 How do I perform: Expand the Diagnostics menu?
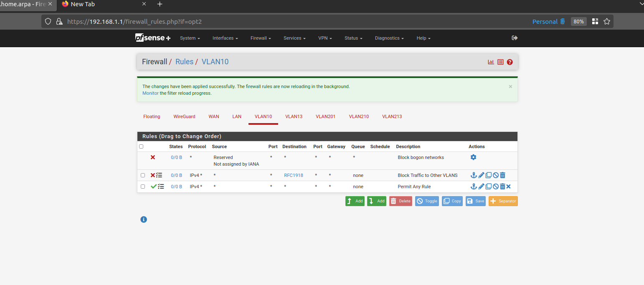pyautogui.click(x=389, y=38)
